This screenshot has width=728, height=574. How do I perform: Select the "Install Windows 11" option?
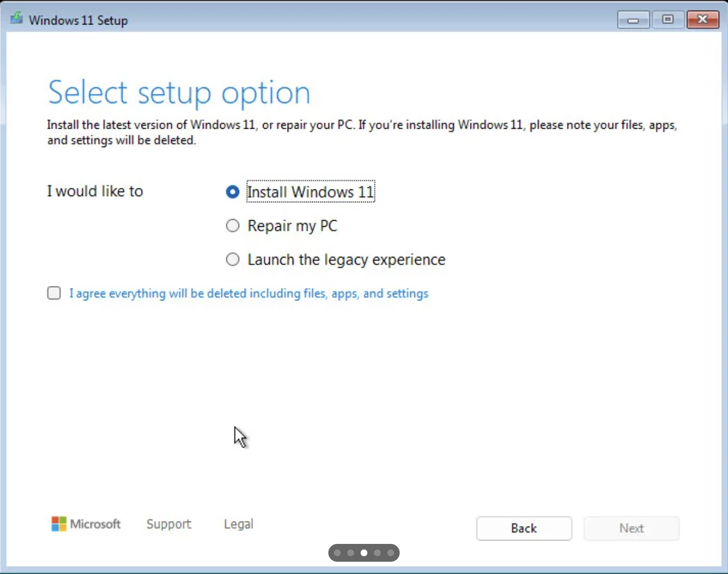232,192
